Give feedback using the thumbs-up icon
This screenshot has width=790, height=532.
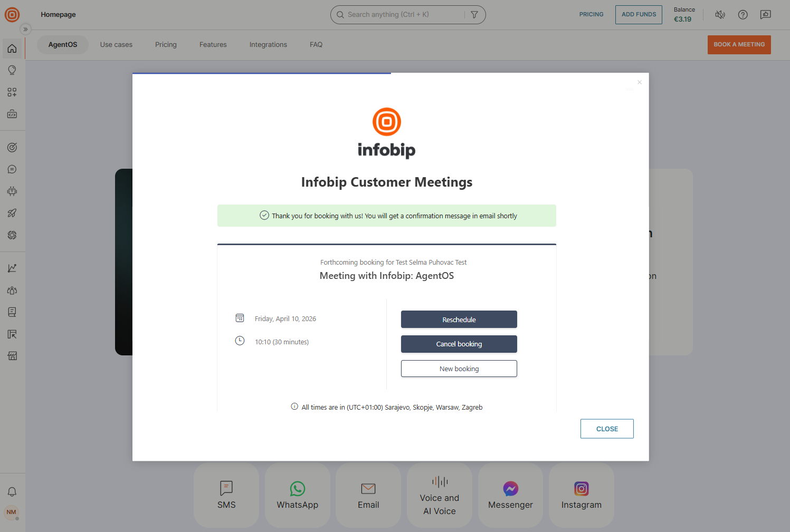click(765, 14)
